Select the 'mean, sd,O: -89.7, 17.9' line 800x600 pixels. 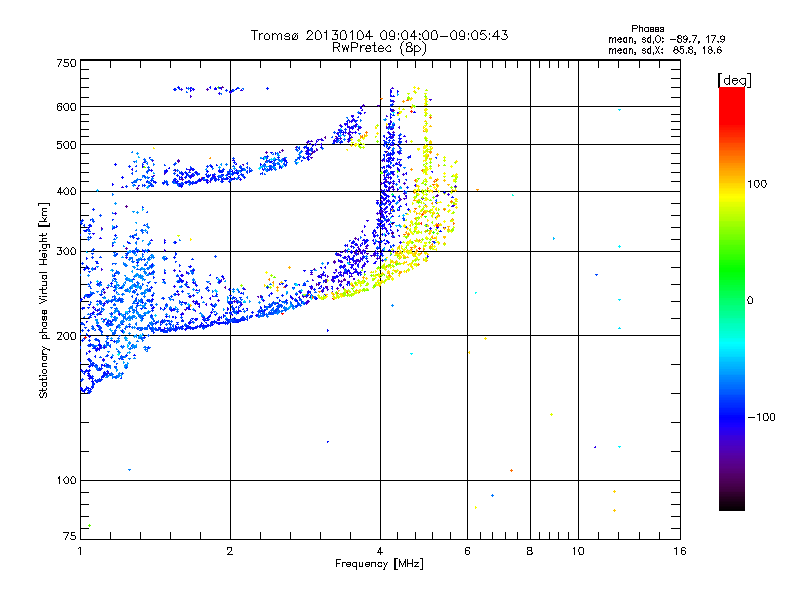[666, 39]
